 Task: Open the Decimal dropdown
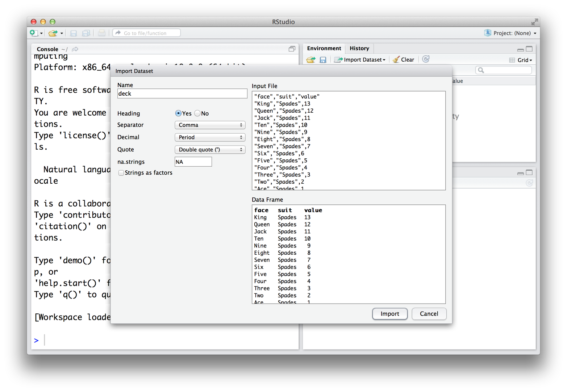(x=210, y=137)
